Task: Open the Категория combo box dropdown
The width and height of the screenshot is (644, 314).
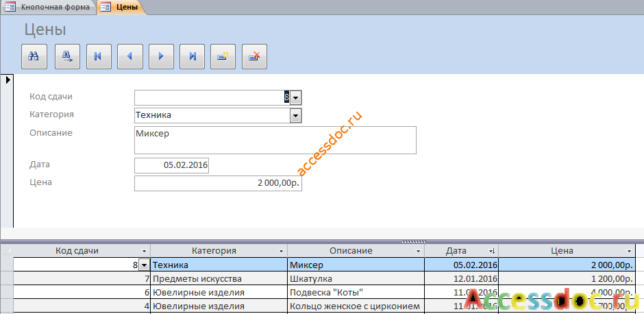Action: 296,117
